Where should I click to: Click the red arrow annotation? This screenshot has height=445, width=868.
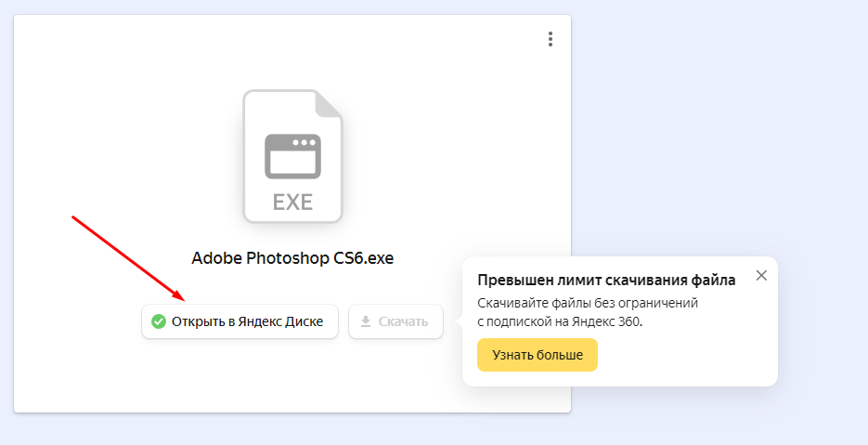point(128,257)
